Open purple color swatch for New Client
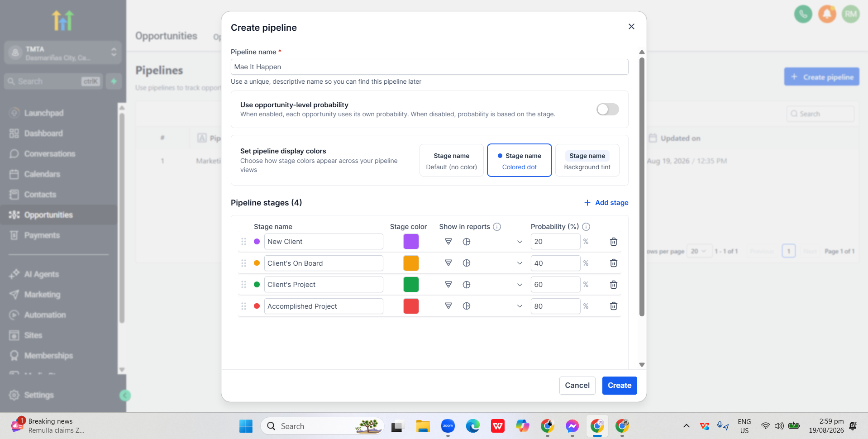The width and height of the screenshot is (868, 439). point(411,242)
